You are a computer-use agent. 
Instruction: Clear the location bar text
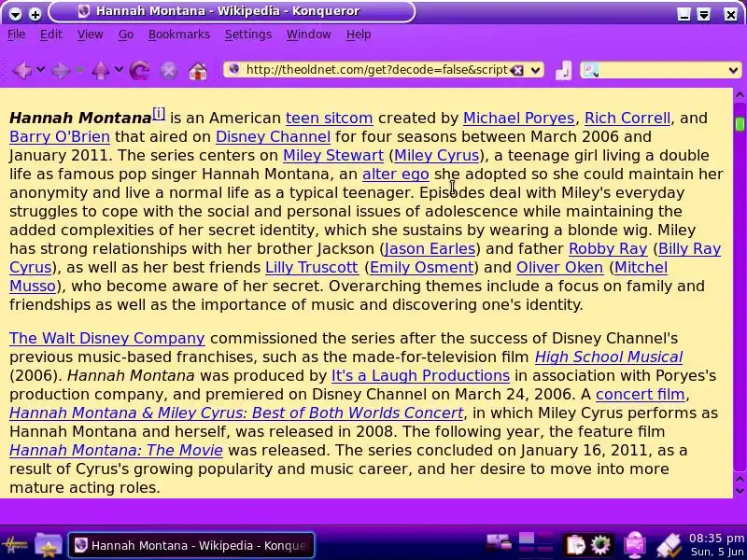tap(517, 71)
